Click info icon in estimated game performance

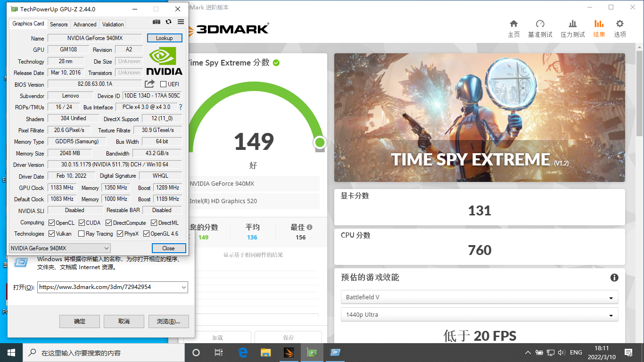[x=614, y=278]
